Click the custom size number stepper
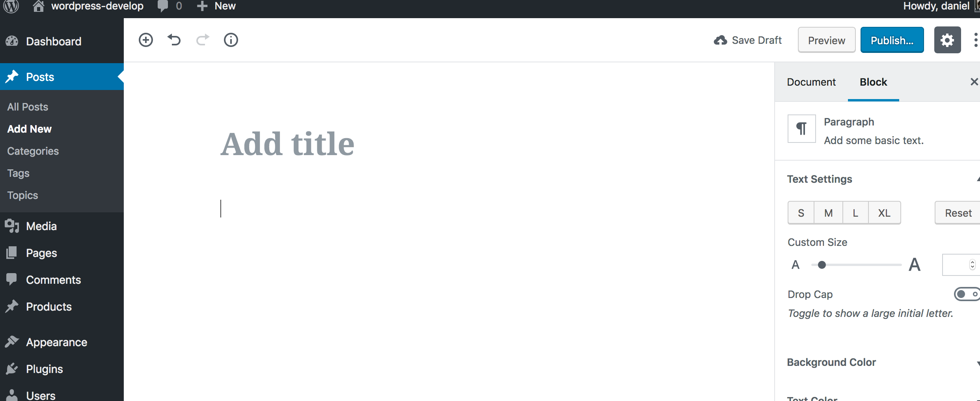 pos(973,264)
